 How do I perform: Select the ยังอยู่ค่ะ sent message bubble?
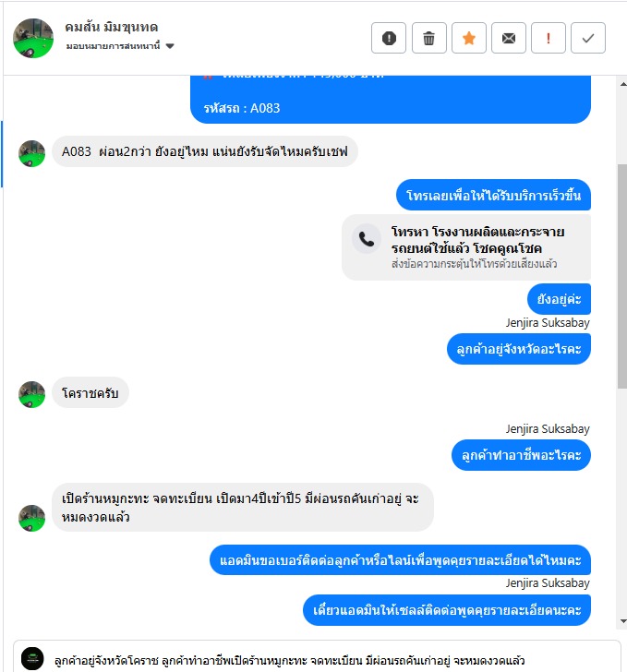(x=559, y=299)
